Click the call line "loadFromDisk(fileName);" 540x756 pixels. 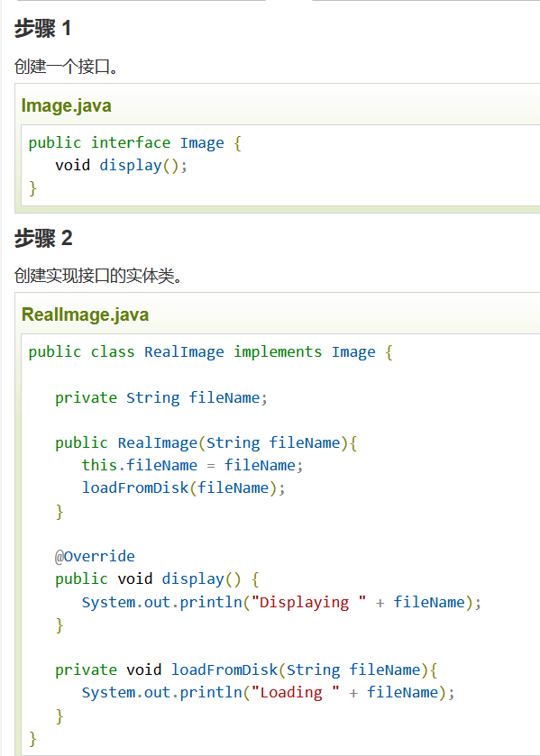coord(184,487)
